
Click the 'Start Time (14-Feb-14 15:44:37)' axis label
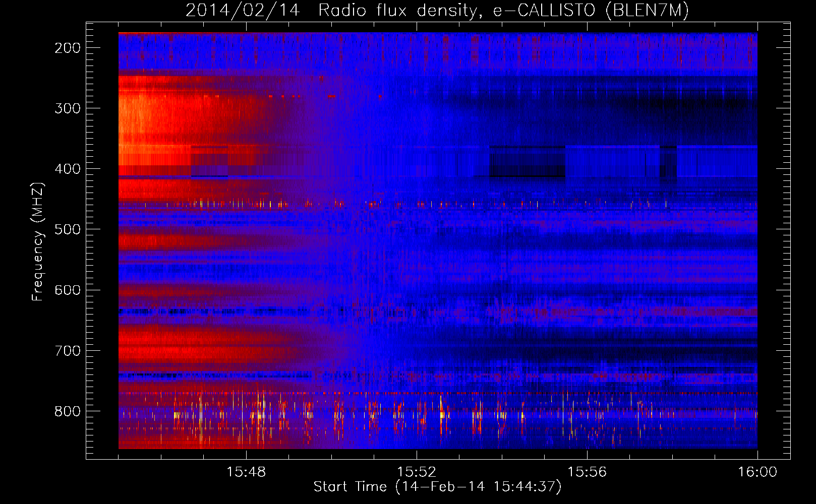[437, 487]
